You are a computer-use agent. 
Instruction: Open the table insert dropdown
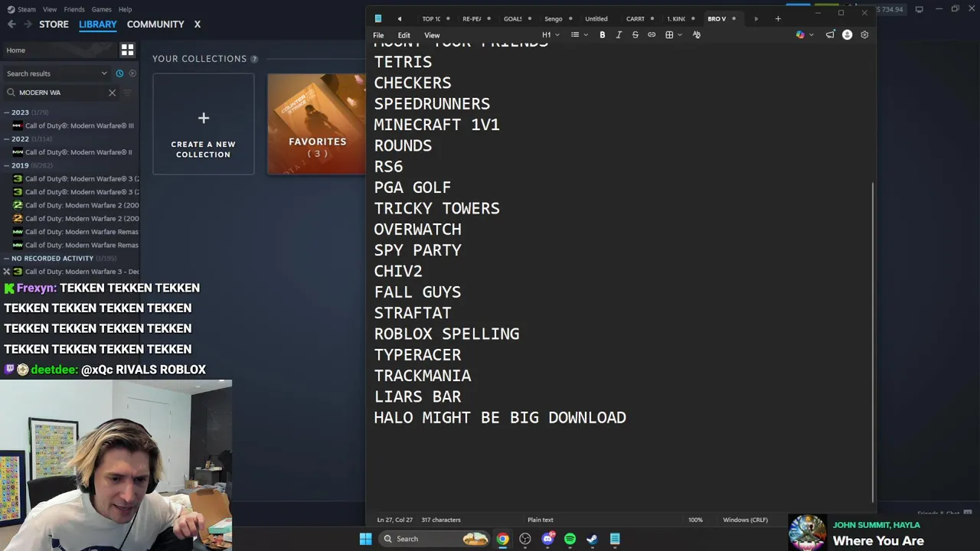click(674, 34)
